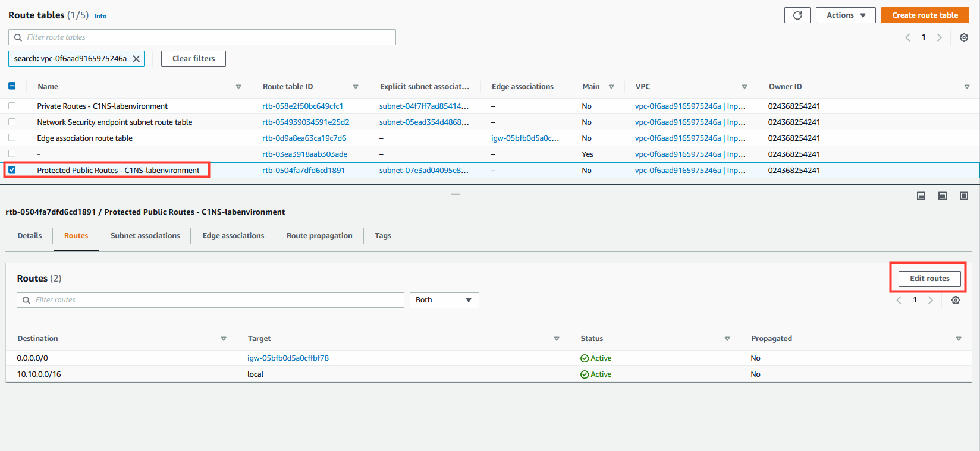This screenshot has width=980, height=451.
Task: Go to next routes page
Action: (x=930, y=300)
